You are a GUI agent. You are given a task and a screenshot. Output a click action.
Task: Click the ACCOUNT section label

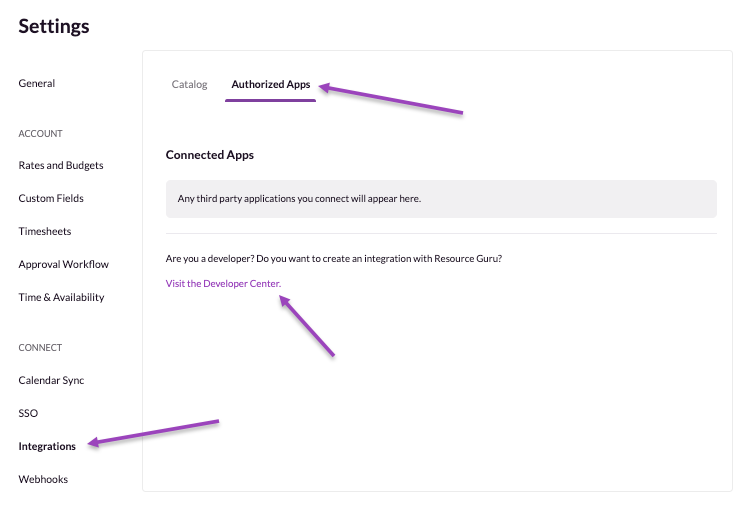(x=40, y=133)
